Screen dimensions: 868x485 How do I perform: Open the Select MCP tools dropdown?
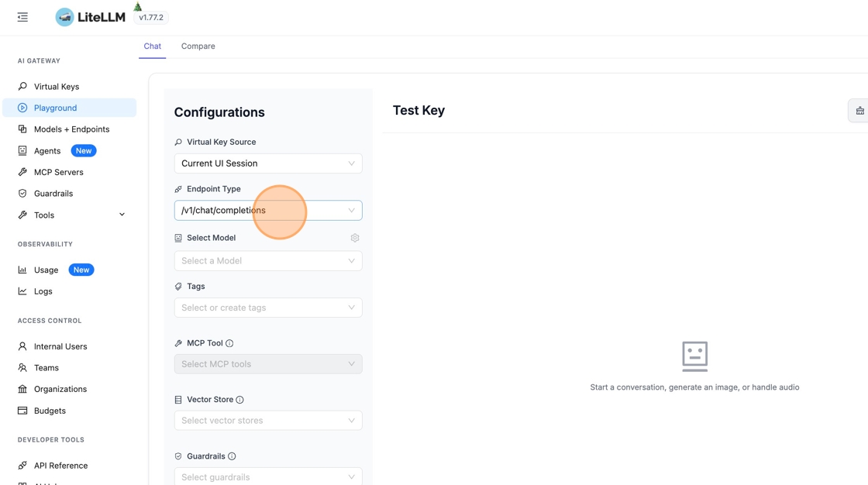pyautogui.click(x=268, y=364)
